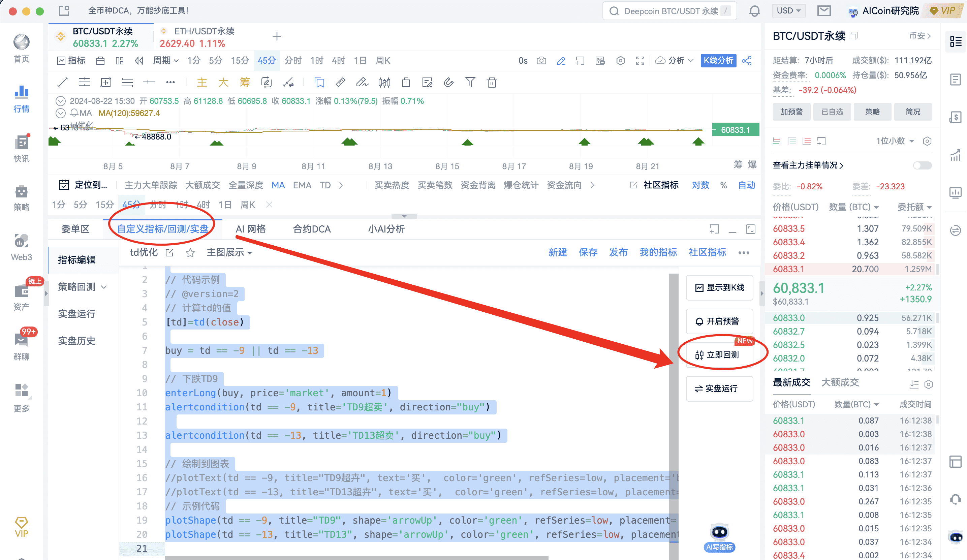Select the trend line drawing tool
Screen dimensions: 967x560
(63, 82)
